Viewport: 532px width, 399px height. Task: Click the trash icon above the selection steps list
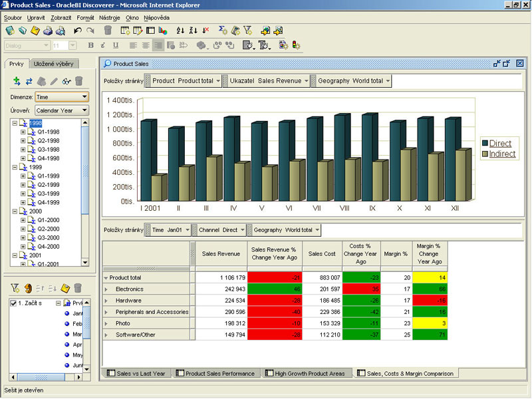coord(78,289)
